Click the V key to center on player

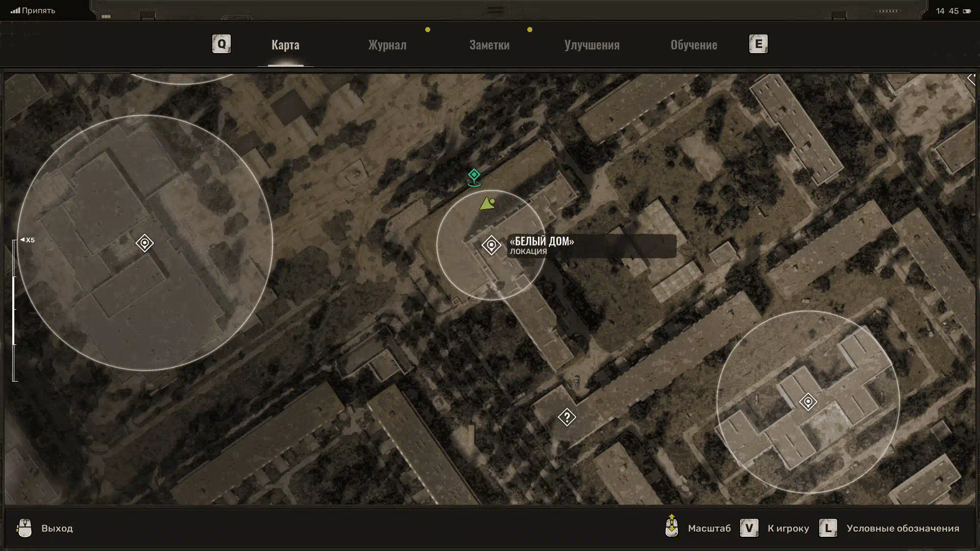point(749,528)
